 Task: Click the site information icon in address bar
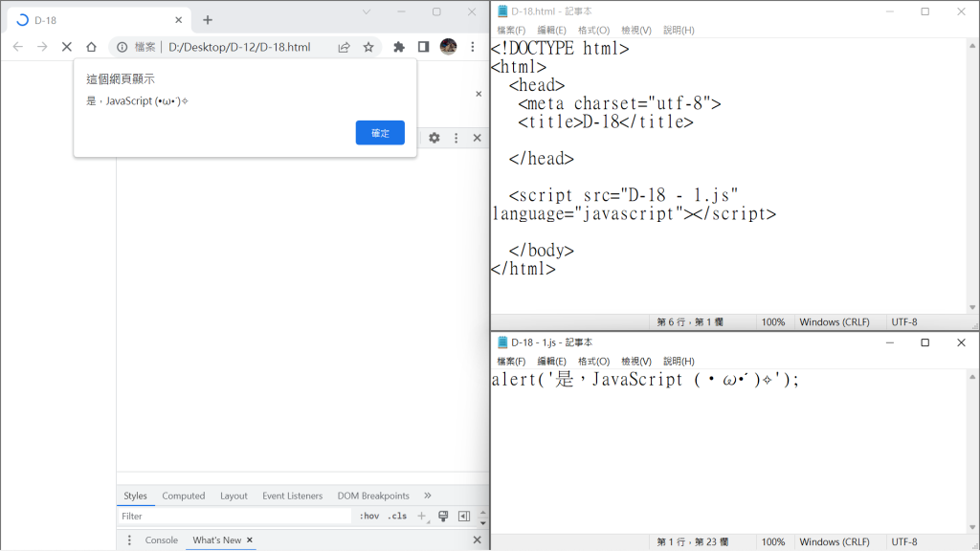point(122,47)
